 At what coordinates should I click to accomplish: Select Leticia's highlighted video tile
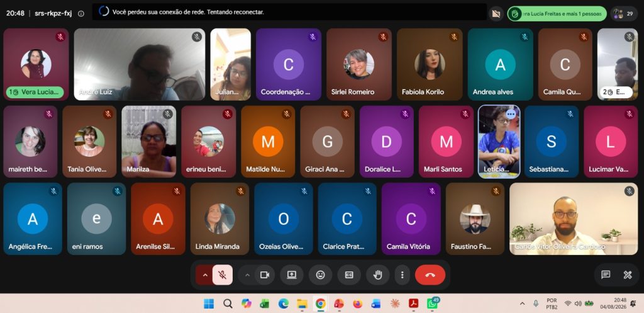click(499, 142)
